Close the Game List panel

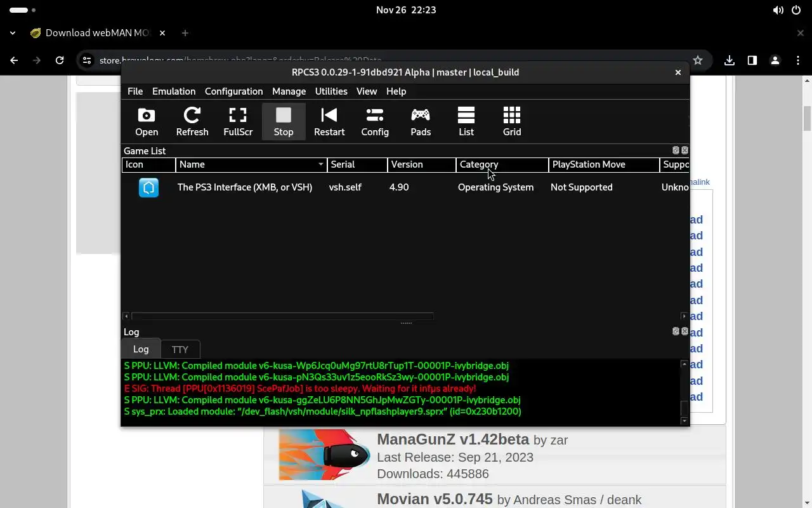684,150
